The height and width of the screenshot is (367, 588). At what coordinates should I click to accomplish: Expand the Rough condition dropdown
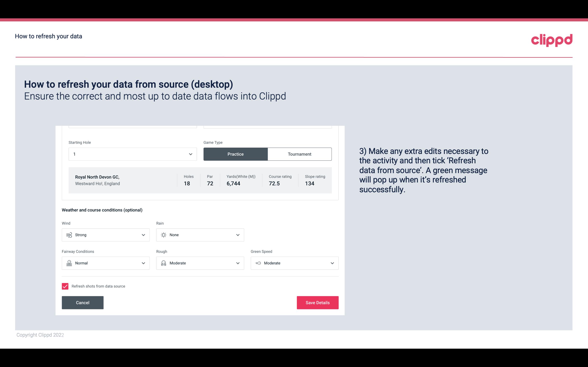click(x=238, y=263)
